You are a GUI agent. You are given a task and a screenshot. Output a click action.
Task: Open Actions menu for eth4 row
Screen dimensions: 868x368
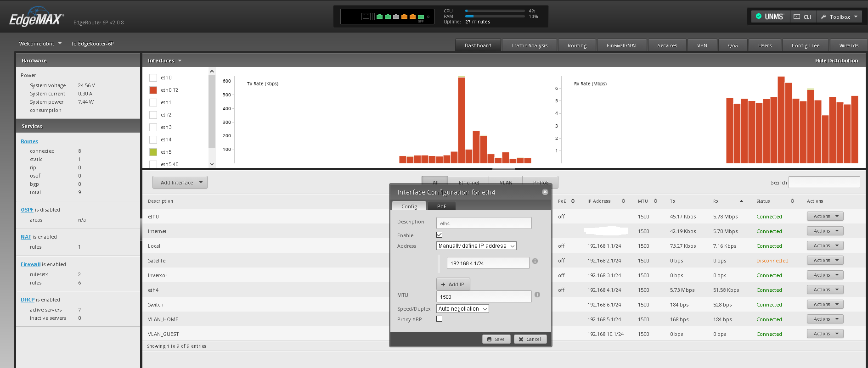[x=825, y=290]
